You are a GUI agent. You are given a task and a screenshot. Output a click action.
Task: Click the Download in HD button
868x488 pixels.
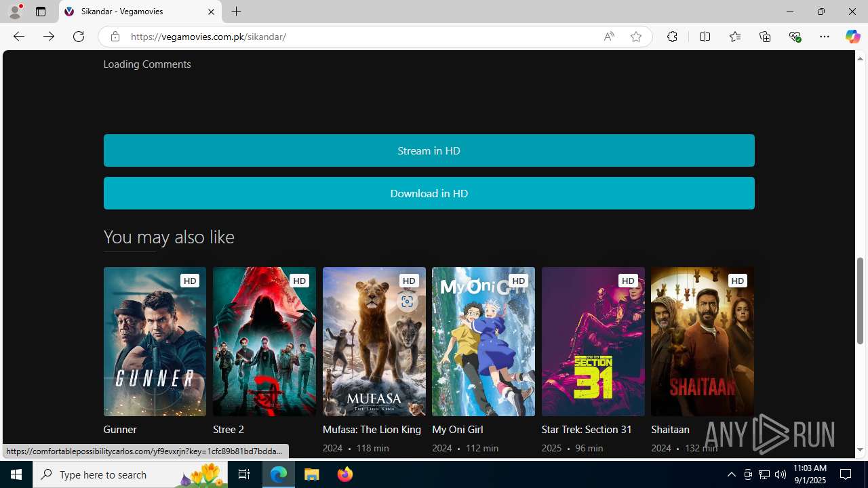click(x=429, y=193)
